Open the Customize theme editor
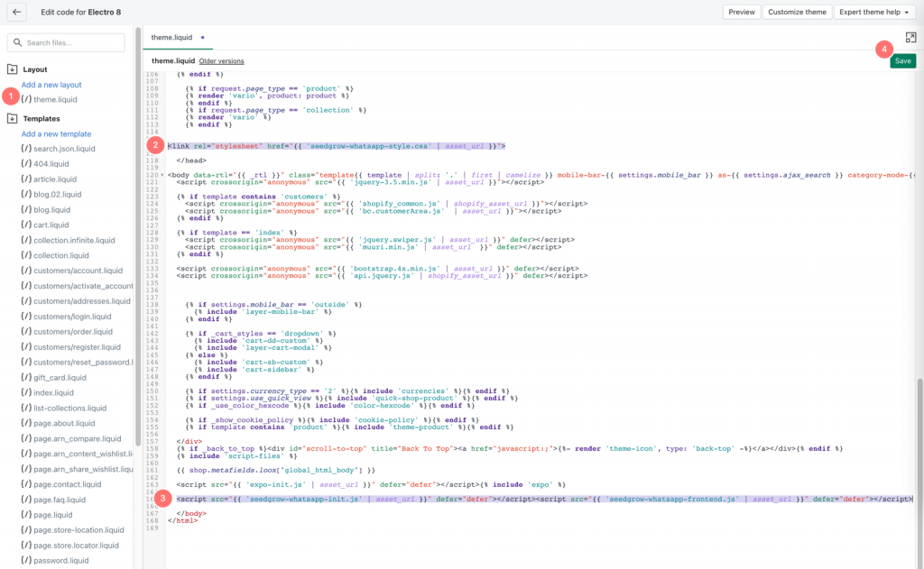 click(797, 12)
